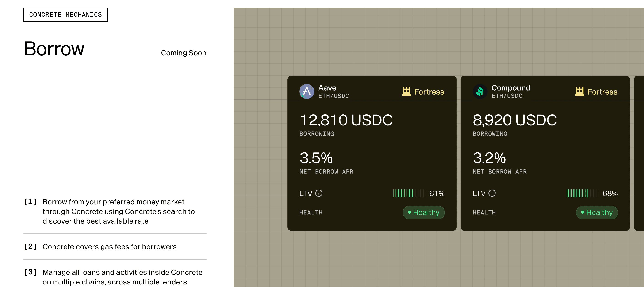Image resolution: width=644 pixels, height=287 pixels.
Task: Click ETH/USDC pair under Compound
Action: [507, 96]
